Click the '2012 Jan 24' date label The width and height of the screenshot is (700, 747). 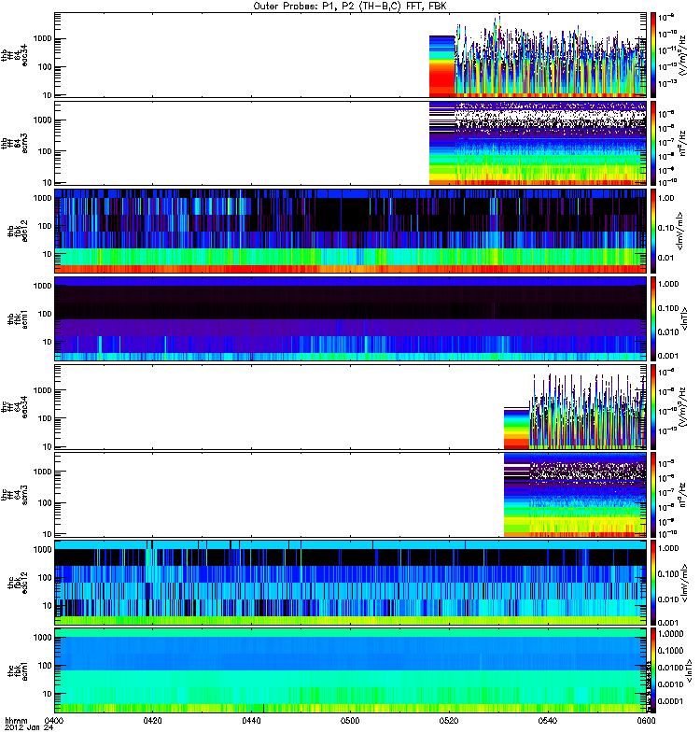29,727
